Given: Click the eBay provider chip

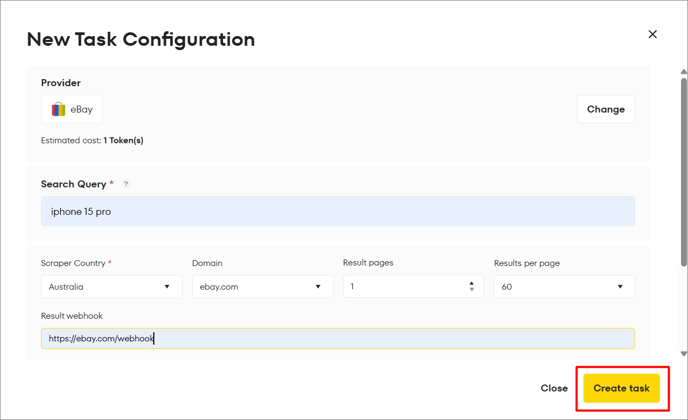Looking at the screenshot, I should point(72,109).
